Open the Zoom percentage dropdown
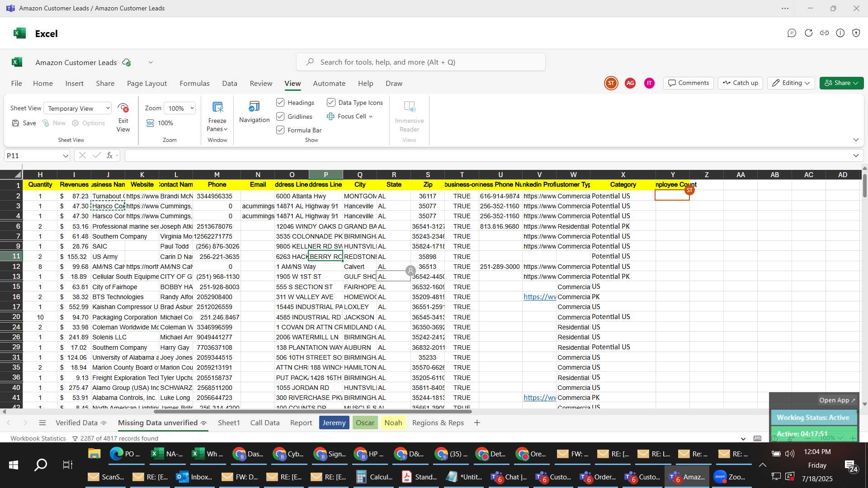The image size is (868, 488). coord(180,108)
